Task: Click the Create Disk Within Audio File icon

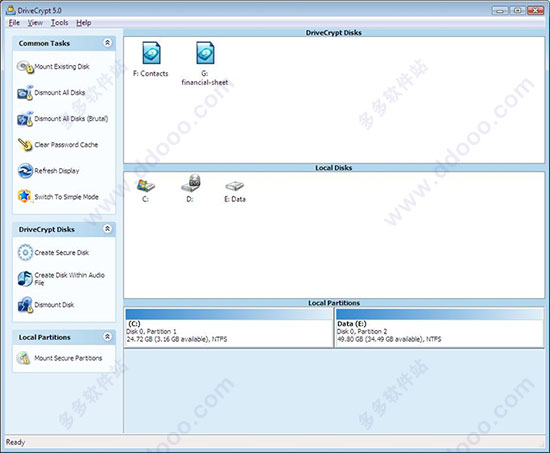Action: [x=25, y=279]
